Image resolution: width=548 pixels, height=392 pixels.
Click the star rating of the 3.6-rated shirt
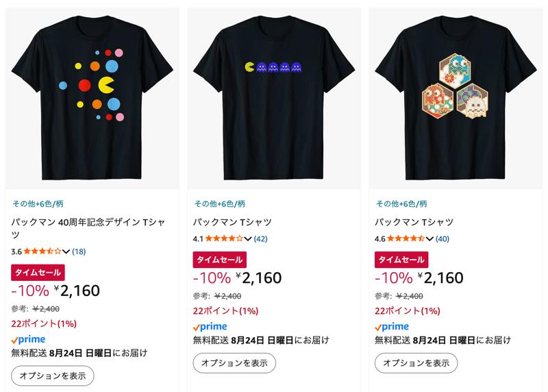point(42,252)
